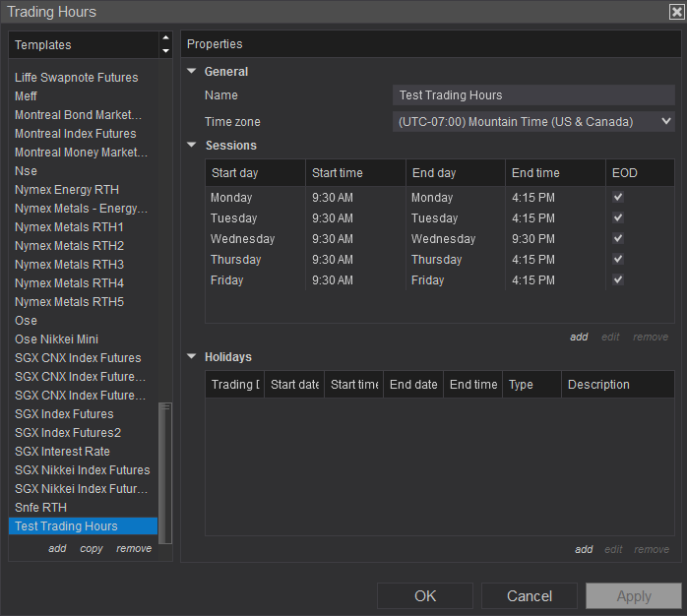
Task: Collapse the Holidays section triangle
Action: [x=191, y=357]
